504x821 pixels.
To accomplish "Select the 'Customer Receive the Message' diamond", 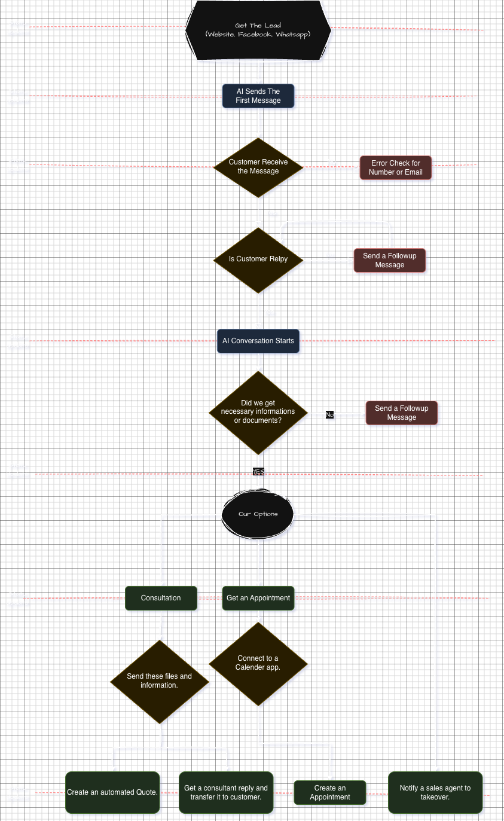I will (258, 167).
